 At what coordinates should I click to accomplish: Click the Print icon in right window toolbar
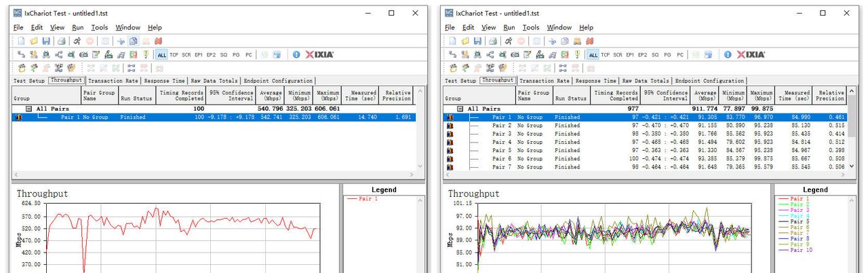(x=493, y=41)
